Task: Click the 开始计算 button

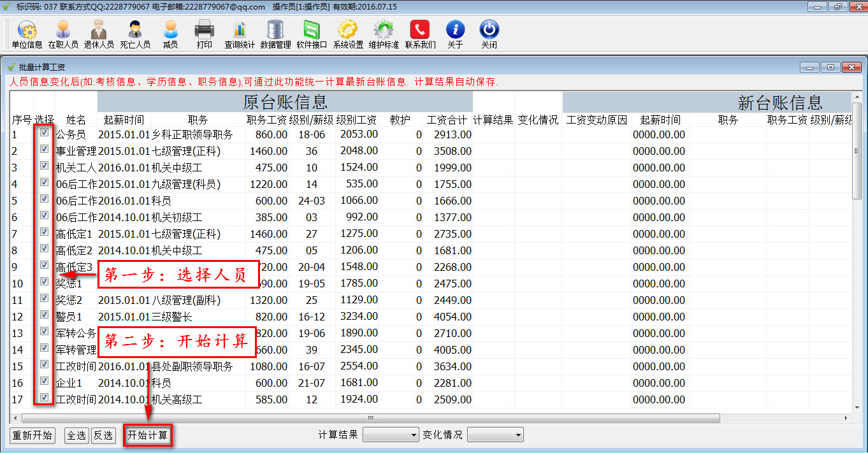Action: pyautogui.click(x=148, y=436)
